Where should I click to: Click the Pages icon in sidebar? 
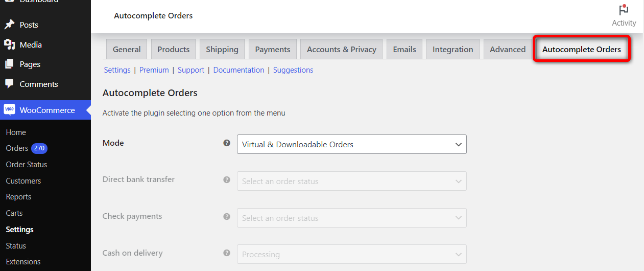pos(9,64)
